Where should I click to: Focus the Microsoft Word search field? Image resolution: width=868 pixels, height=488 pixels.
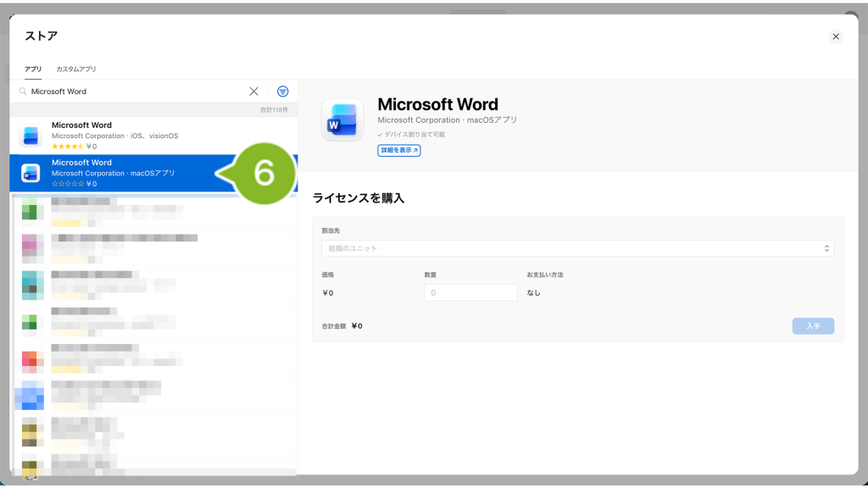[x=136, y=91]
